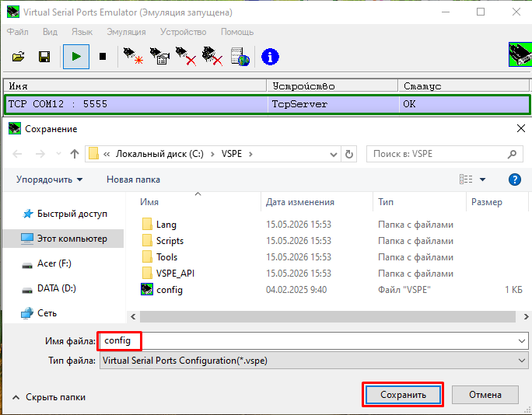Open the Имя файла dropdown arrow
532x415 pixels.
(x=522, y=341)
